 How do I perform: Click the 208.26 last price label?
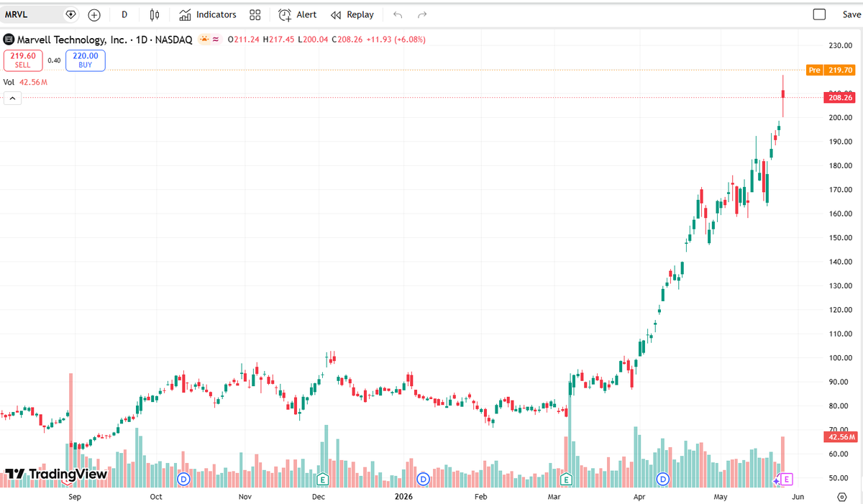click(x=841, y=97)
